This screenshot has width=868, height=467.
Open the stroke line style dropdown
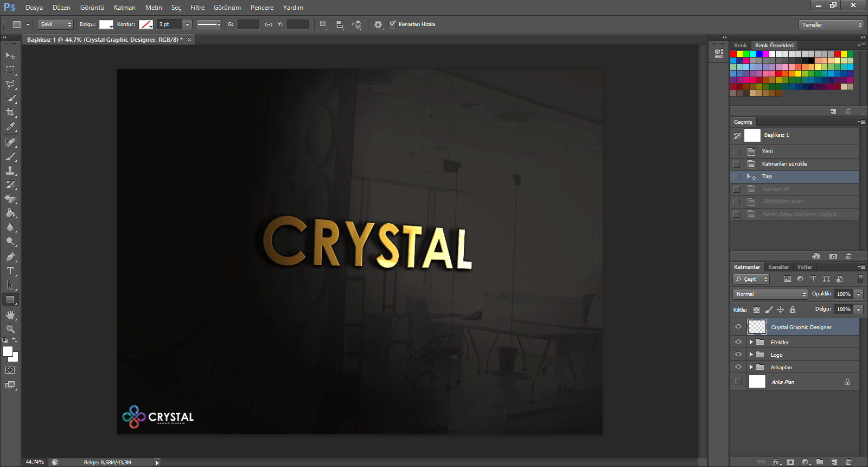click(209, 24)
